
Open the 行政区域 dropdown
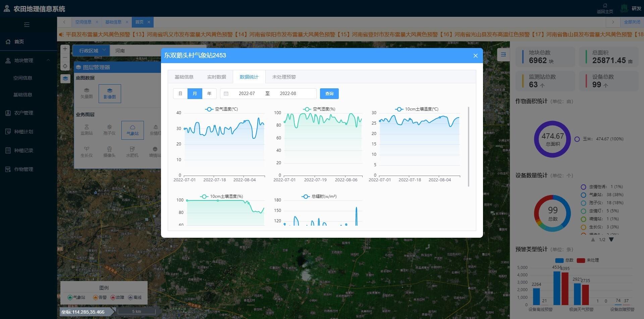point(91,51)
